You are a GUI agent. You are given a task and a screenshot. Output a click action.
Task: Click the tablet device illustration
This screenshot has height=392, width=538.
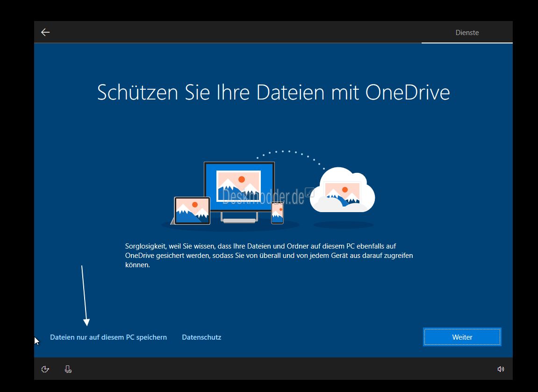[192, 211]
